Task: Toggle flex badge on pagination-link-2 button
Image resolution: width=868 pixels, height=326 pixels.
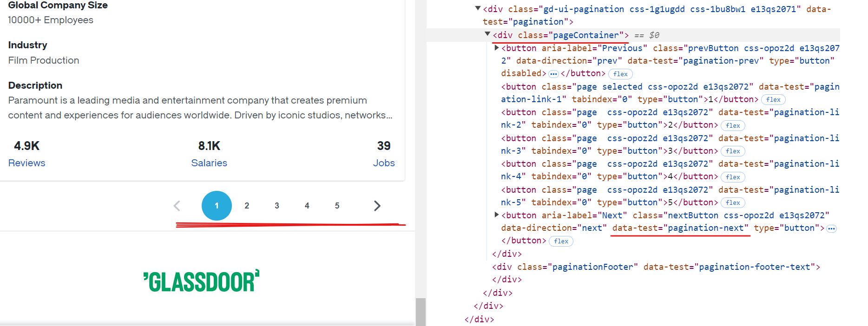Action: (x=733, y=125)
